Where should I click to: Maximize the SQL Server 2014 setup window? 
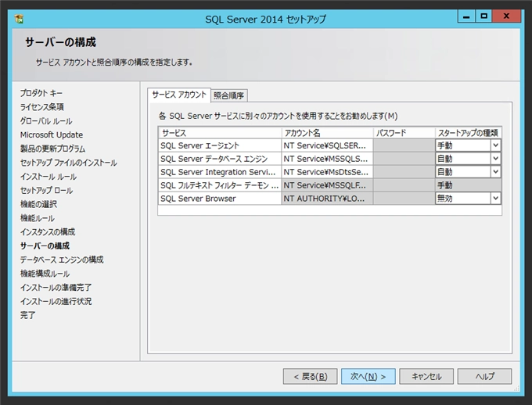pos(483,16)
